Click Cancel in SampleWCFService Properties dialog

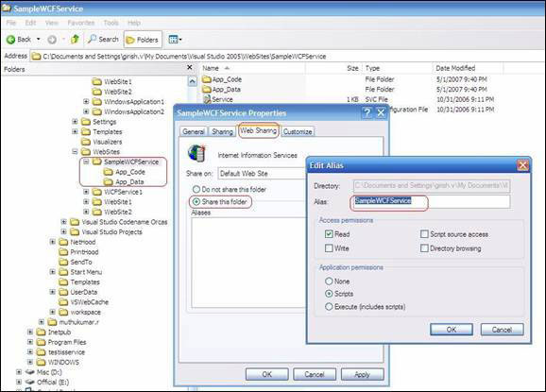click(x=315, y=374)
